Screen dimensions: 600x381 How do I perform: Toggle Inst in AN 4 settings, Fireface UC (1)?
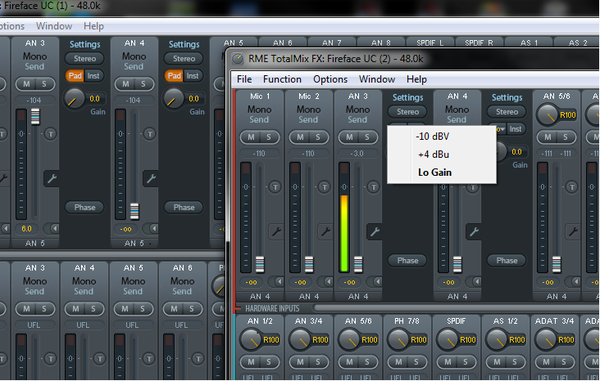coord(192,76)
